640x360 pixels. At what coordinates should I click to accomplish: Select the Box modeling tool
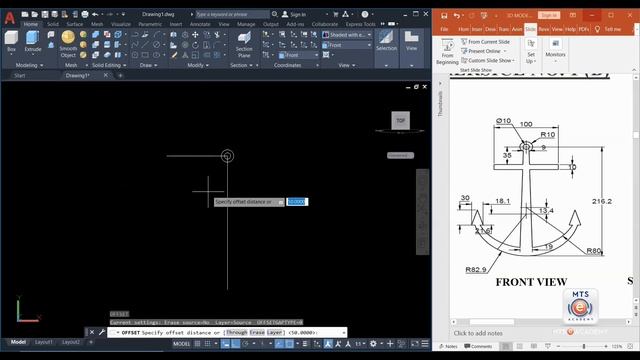[11, 41]
